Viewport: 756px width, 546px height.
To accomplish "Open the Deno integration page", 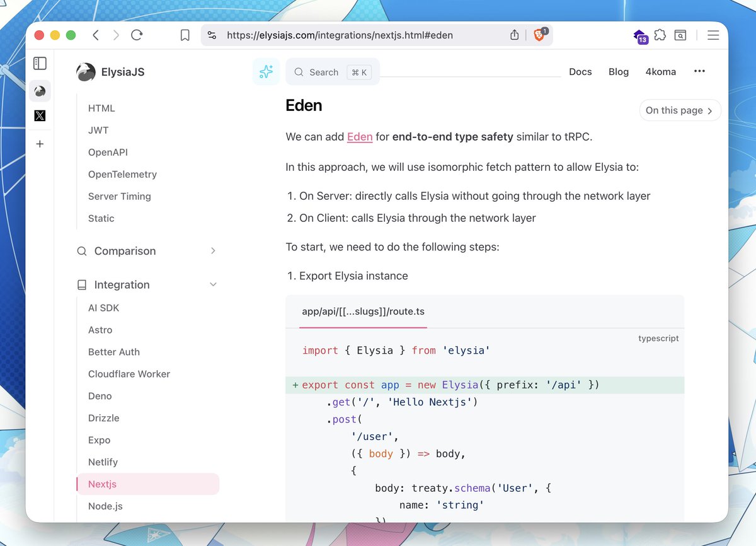I will (x=100, y=397).
